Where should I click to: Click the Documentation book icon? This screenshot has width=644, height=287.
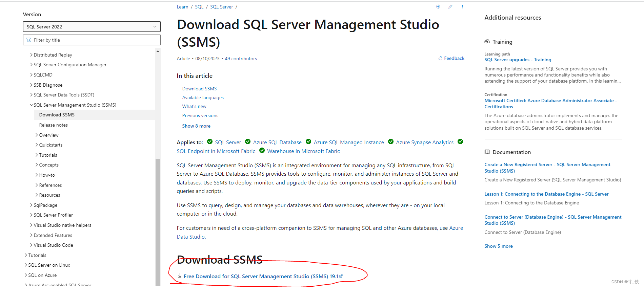click(487, 152)
